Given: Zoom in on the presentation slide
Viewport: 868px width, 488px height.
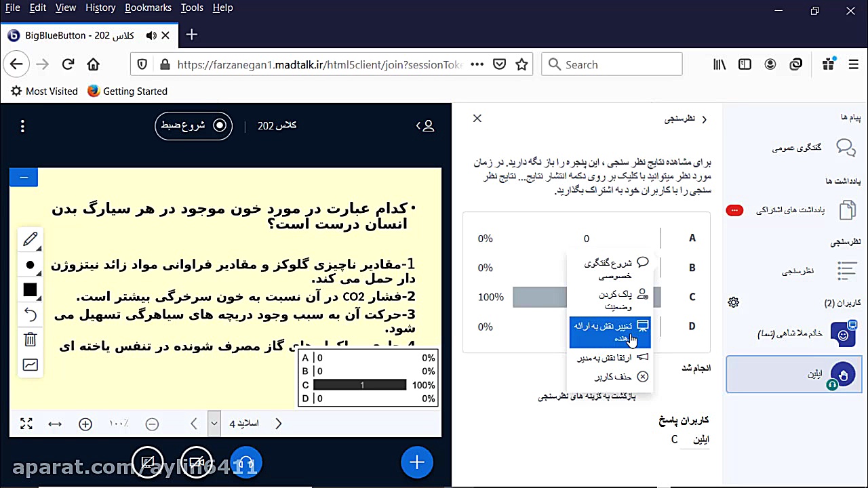Looking at the screenshot, I should [x=85, y=424].
